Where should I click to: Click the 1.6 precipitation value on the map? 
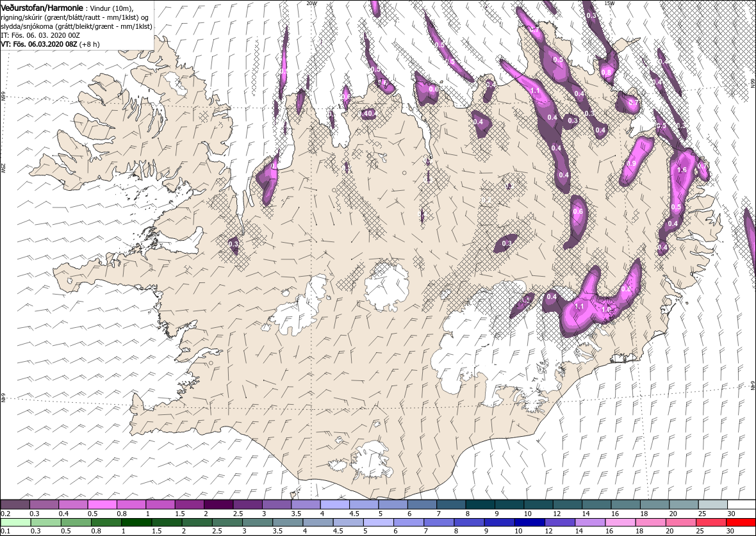coord(682,170)
